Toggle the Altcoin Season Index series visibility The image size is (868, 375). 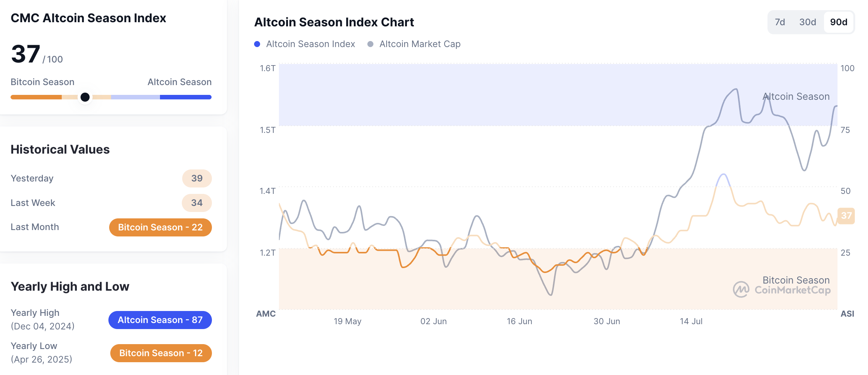point(310,44)
